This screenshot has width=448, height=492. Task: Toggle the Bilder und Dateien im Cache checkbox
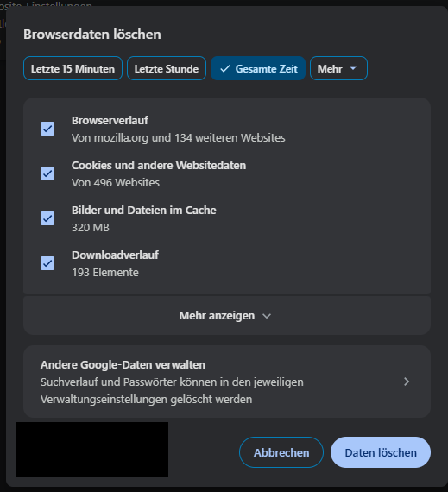coord(47,218)
